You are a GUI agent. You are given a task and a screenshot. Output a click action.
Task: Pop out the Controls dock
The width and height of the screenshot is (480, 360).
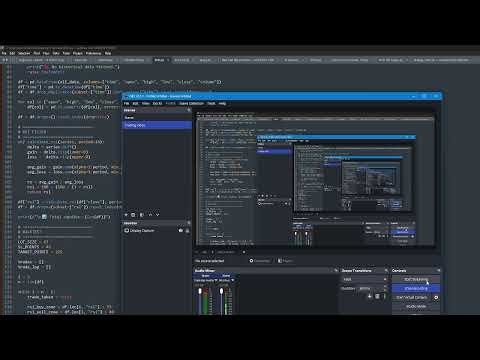tap(439, 270)
